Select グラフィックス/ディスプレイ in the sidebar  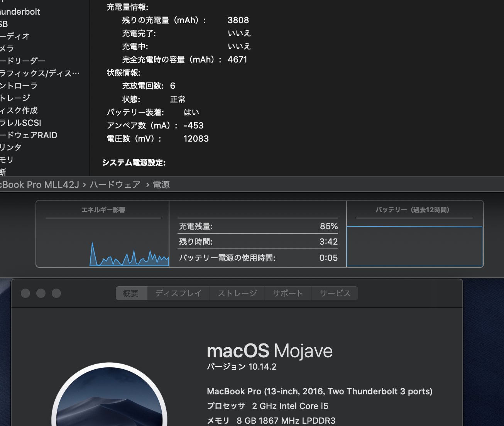40,73
